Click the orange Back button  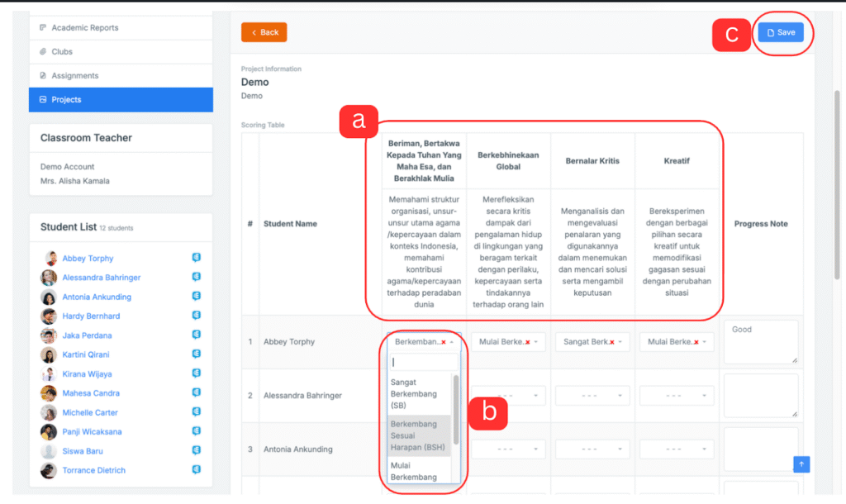(264, 32)
